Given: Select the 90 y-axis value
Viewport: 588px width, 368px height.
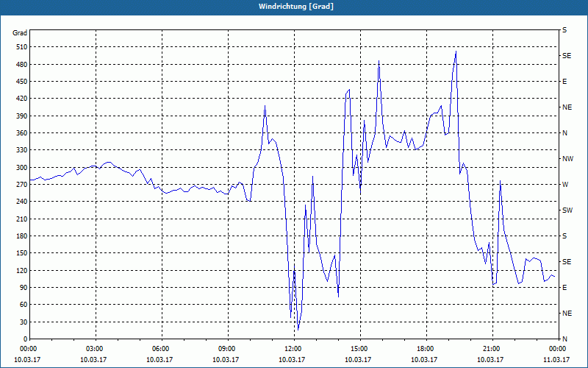Looking at the screenshot, I should pyautogui.click(x=24, y=288).
